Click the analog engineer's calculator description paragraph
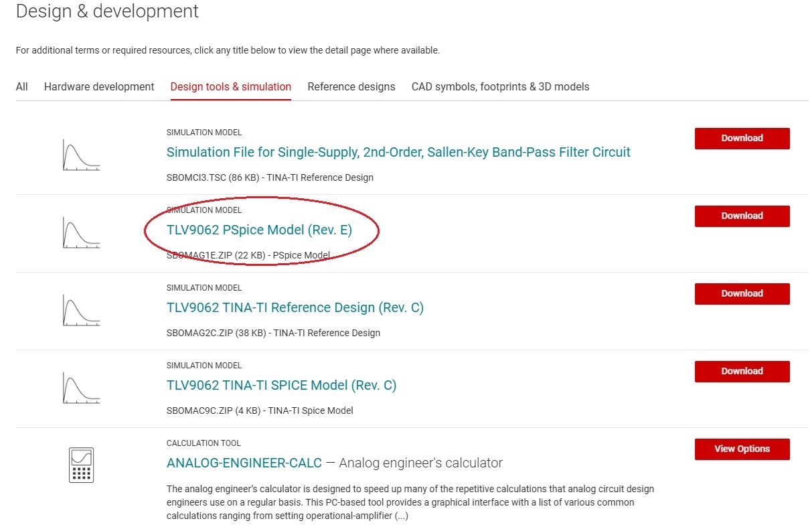This screenshot has width=812, height=525. tap(410, 502)
